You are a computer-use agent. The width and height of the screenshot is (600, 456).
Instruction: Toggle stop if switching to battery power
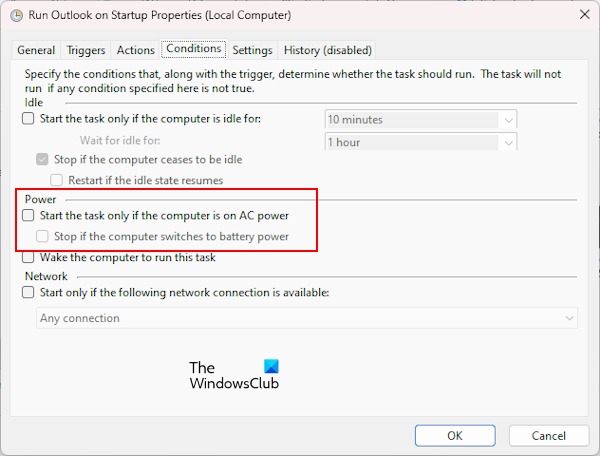42,237
